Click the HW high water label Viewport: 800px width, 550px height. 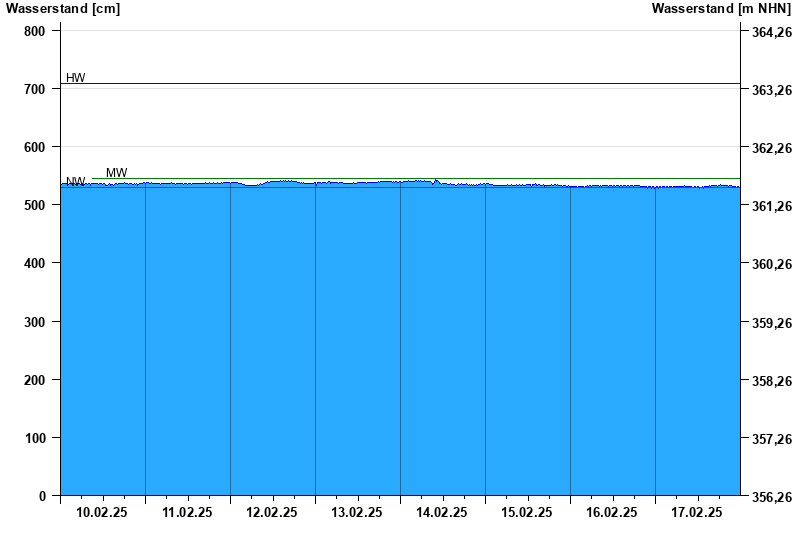click(76, 77)
